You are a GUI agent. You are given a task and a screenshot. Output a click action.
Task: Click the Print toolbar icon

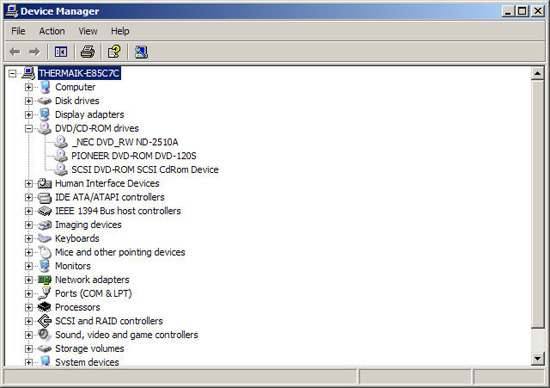tap(88, 52)
